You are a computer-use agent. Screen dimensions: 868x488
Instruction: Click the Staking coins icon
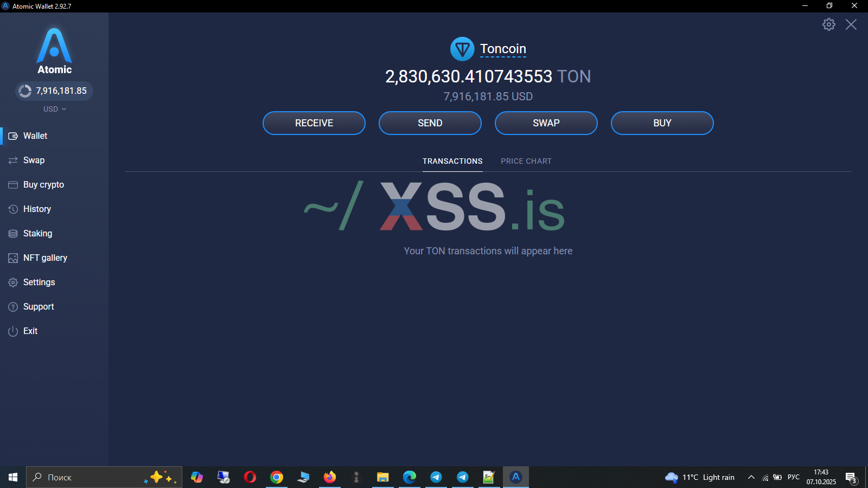13,234
